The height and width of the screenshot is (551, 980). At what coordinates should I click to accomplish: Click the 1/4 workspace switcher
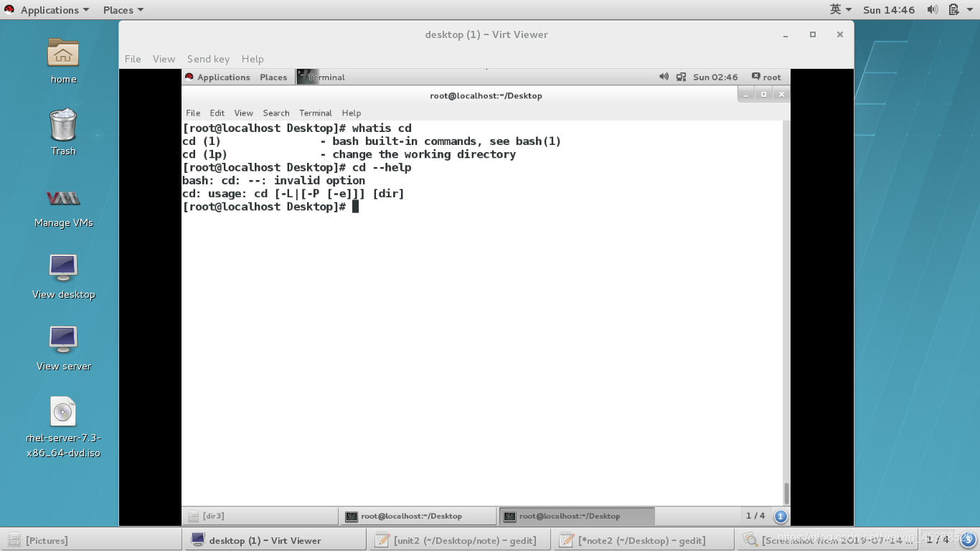pos(755,515)
